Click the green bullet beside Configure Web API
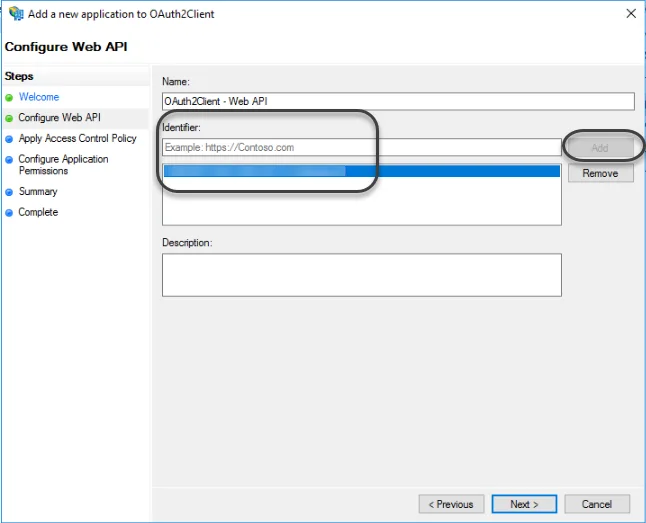Viewport: 646px width, 523px height. click(9, 118)
